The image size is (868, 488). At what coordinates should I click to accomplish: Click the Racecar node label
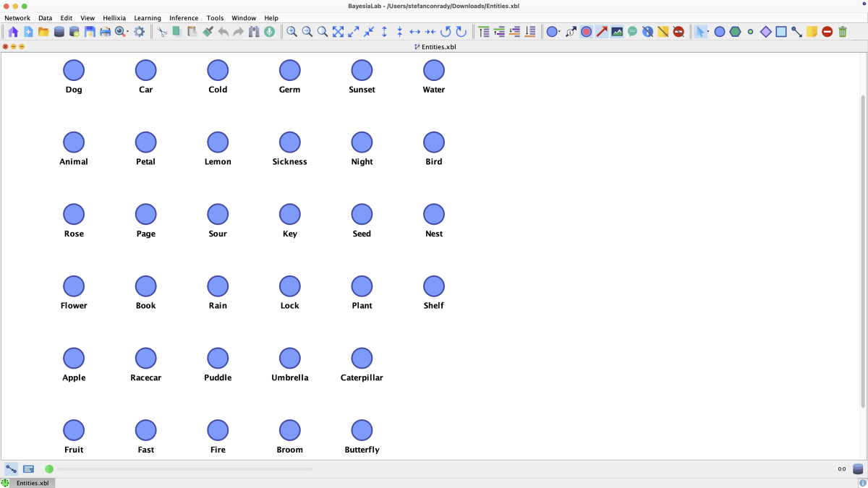(146, 378)
